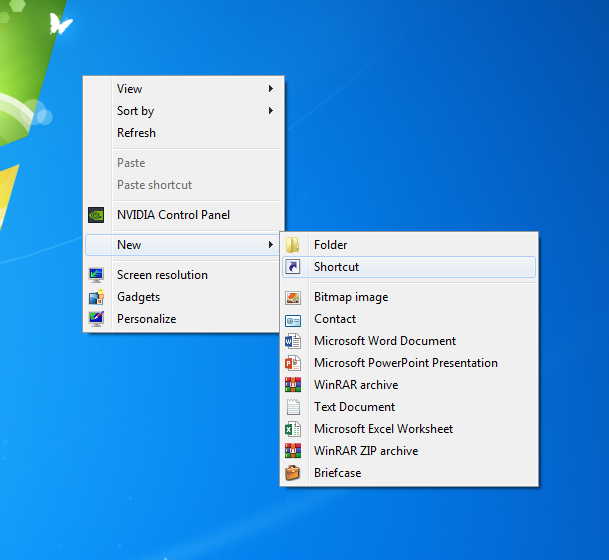Click the Shortcut arrow icon

coord(293,267)
